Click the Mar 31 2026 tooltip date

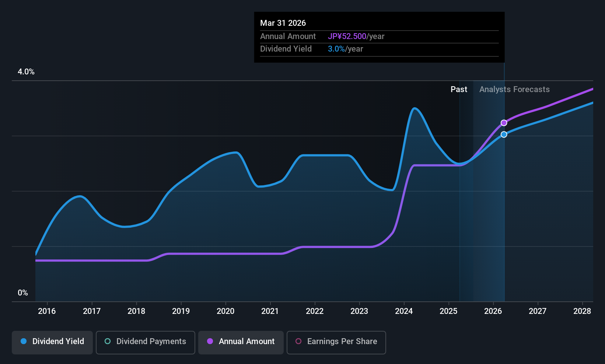283,23
